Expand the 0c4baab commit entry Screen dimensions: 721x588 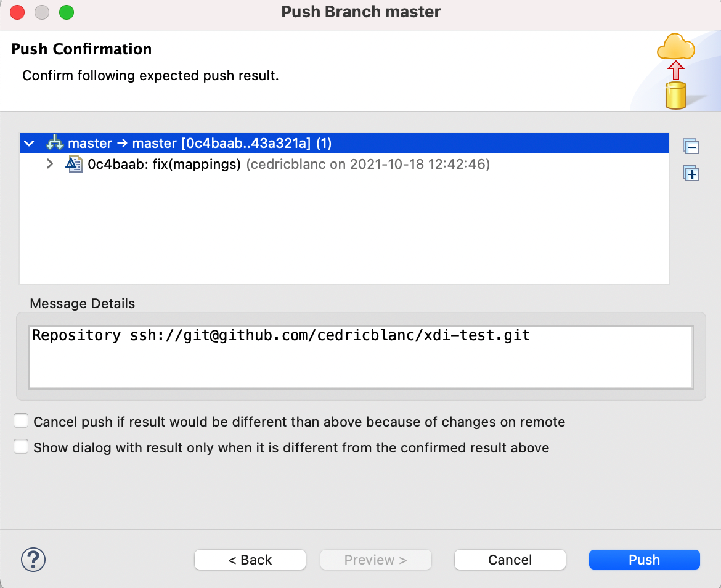tap(49, 164)
